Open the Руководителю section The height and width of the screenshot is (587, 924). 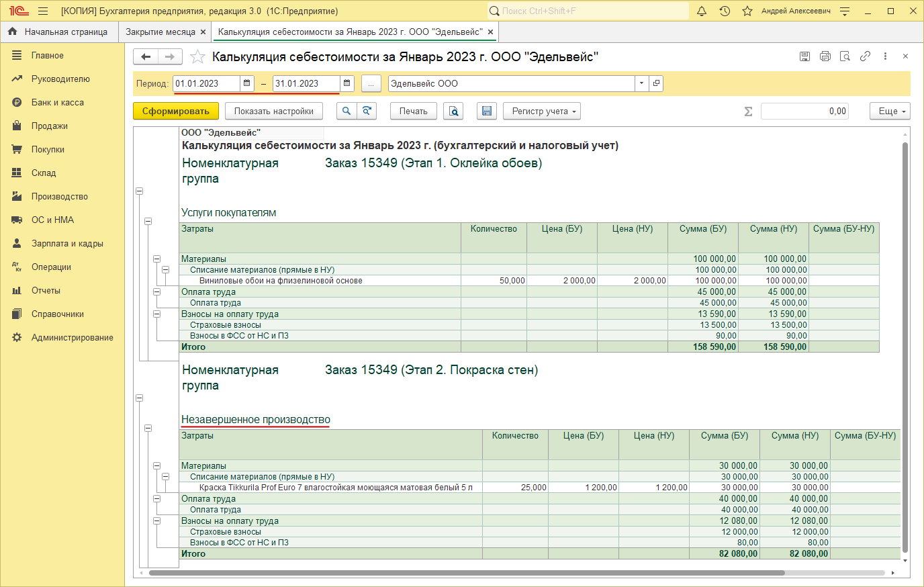[62, 79]
